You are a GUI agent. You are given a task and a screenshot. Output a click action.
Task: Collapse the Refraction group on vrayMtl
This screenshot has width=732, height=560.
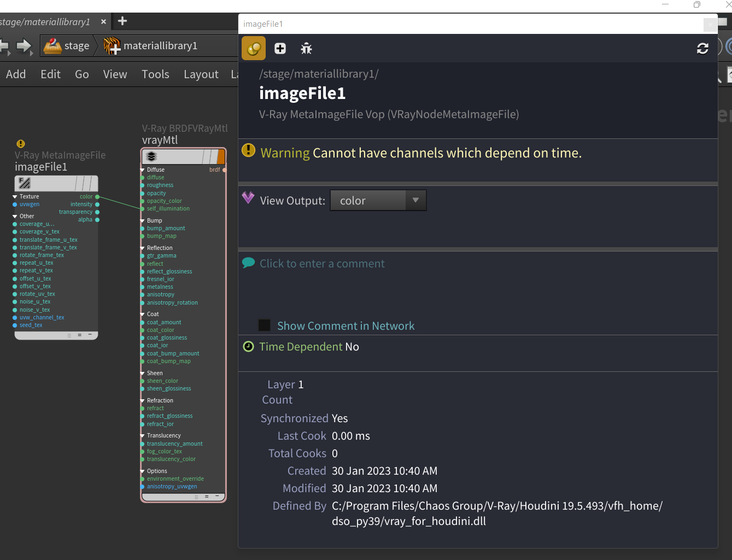(143, 400)
